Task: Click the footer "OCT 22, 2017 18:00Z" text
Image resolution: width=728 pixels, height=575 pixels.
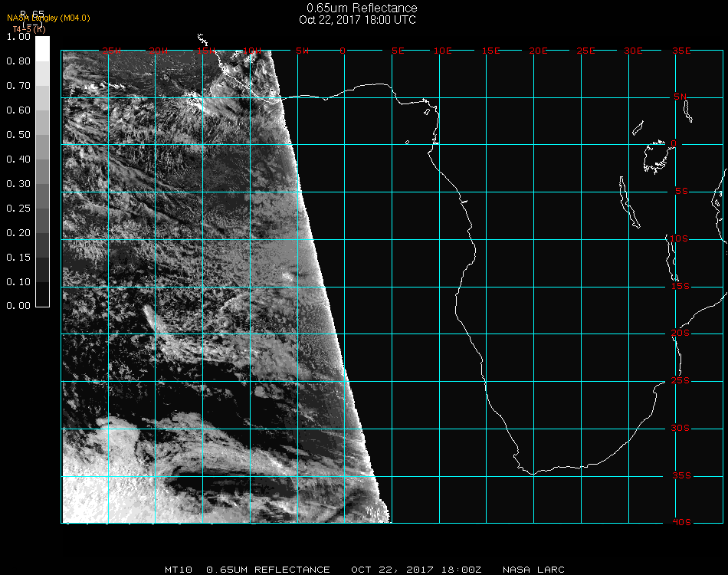Action: [416, 570]
